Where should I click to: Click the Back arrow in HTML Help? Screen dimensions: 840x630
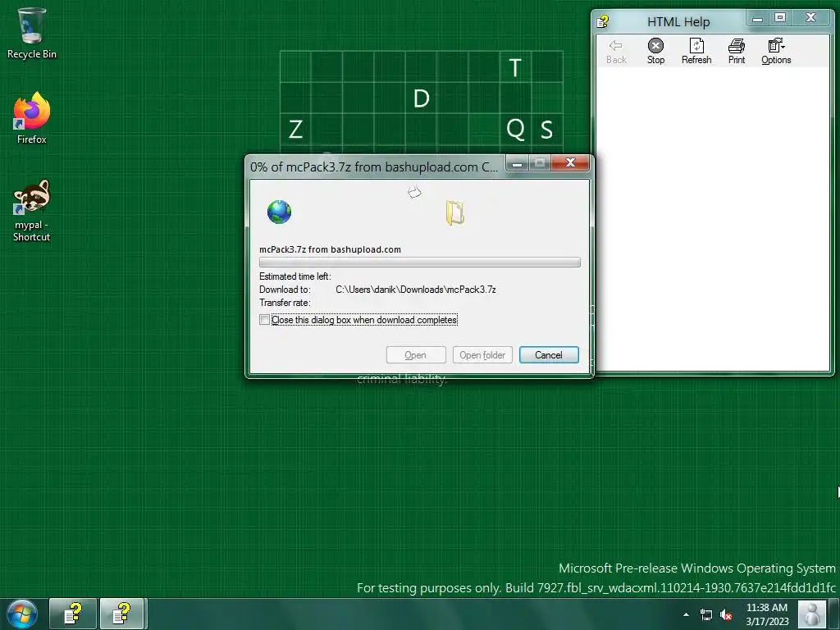point(616,52)
